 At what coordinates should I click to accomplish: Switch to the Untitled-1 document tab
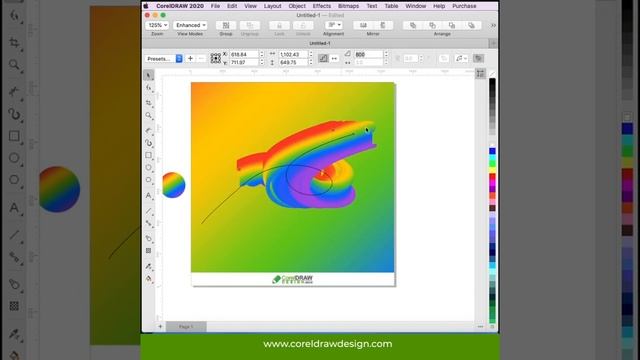(x=320, y=43)
